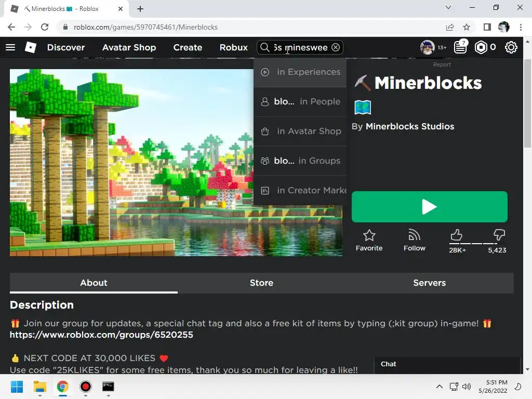Open the Roblox hamburger navigation menu
Image resolution: width=532 pixels, height=399 pixels.
10,47
